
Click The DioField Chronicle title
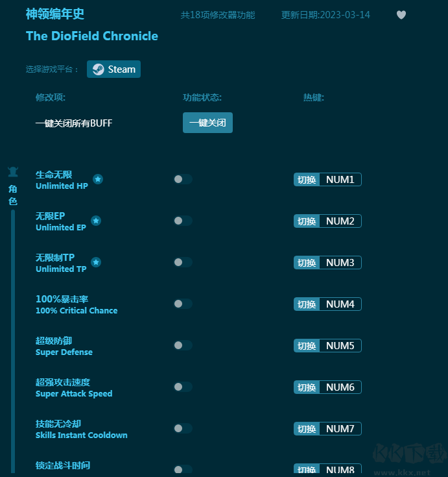92,36
